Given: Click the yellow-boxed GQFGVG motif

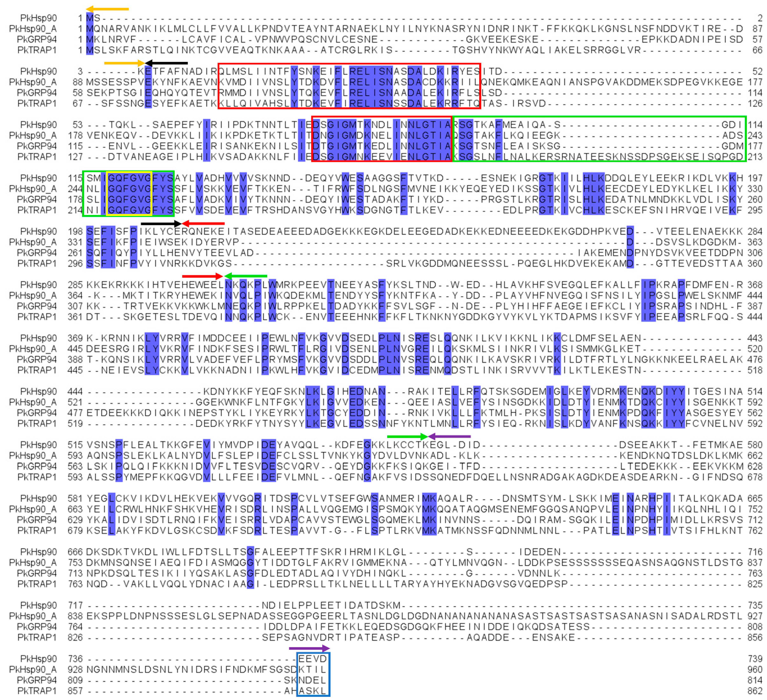Looking at the screenshot, I should pos(129,194).
